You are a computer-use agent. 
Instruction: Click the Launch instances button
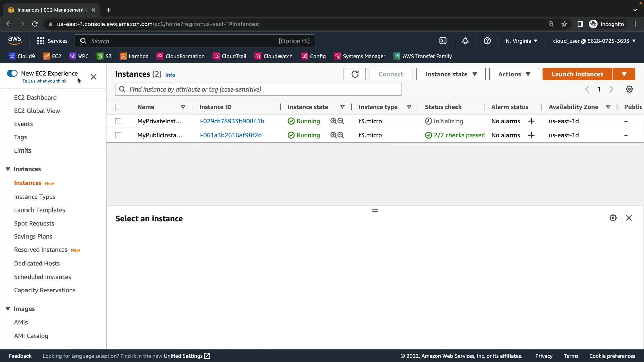577,74
